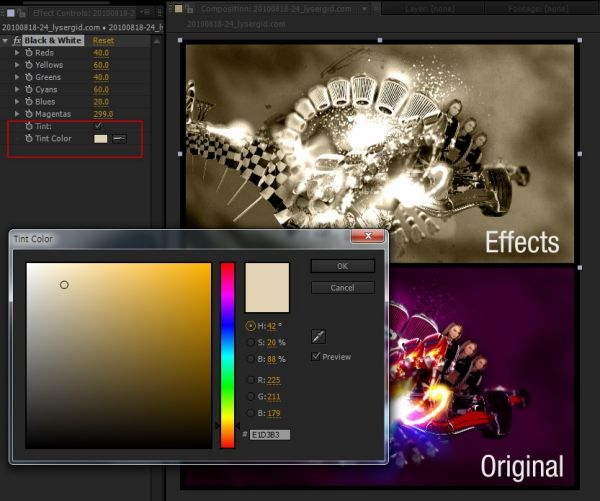Viewport: 600px width, 501px height.
Task: Select the blue B radio button near 179
Action: [x=250, y=413]
